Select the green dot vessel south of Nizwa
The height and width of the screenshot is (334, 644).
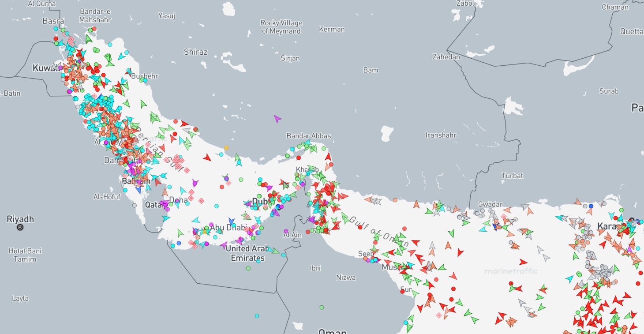point(322,307)
